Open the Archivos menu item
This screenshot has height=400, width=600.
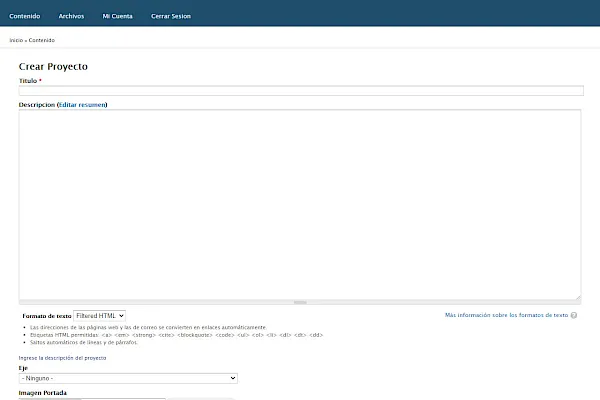click(x=71, y=16)
